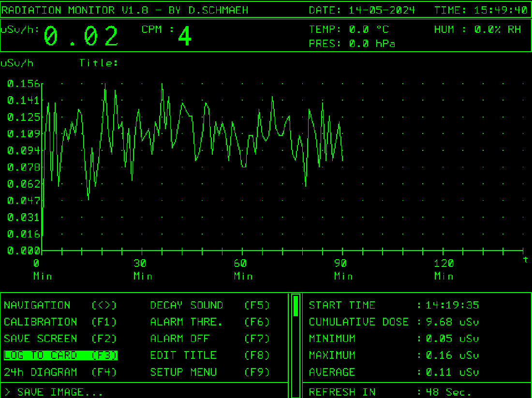Screen dimensions: 532x398
Task: Click the 0.156 label on the y-axis
Action: [23, 84]
